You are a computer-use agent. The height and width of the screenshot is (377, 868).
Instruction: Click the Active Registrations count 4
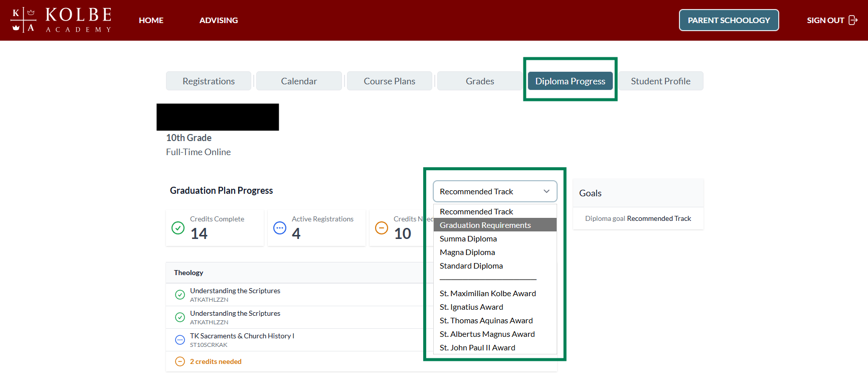pyautogui.click(x=296, y=233)
